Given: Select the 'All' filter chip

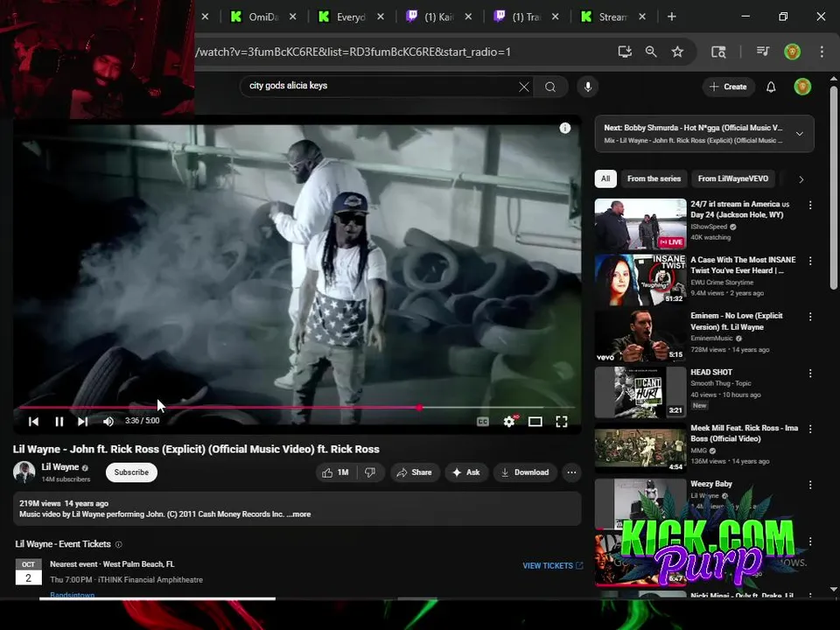Looking at the screenshot, I should pyautogui.click(x=605, y=178).
